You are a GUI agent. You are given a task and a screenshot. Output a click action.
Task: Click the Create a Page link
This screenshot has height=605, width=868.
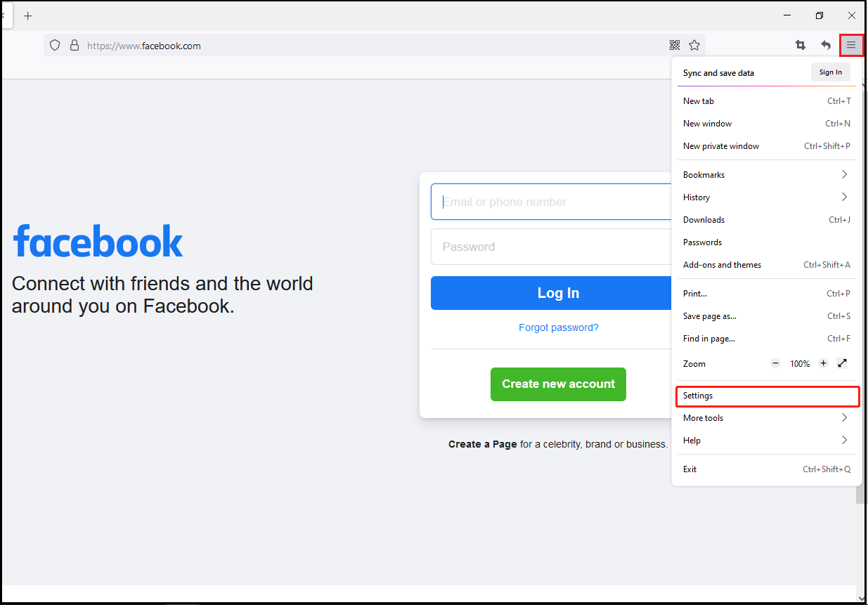tap(483, 444)
